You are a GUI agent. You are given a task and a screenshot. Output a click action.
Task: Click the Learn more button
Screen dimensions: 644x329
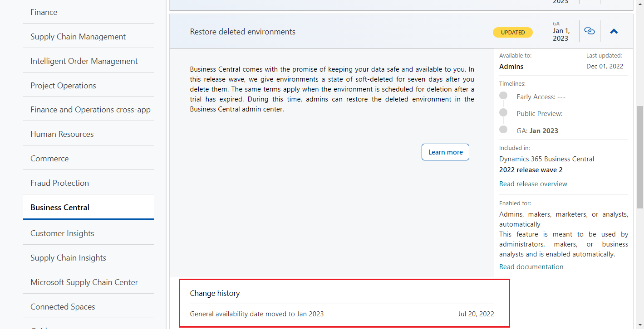click(x=445, y=152)
